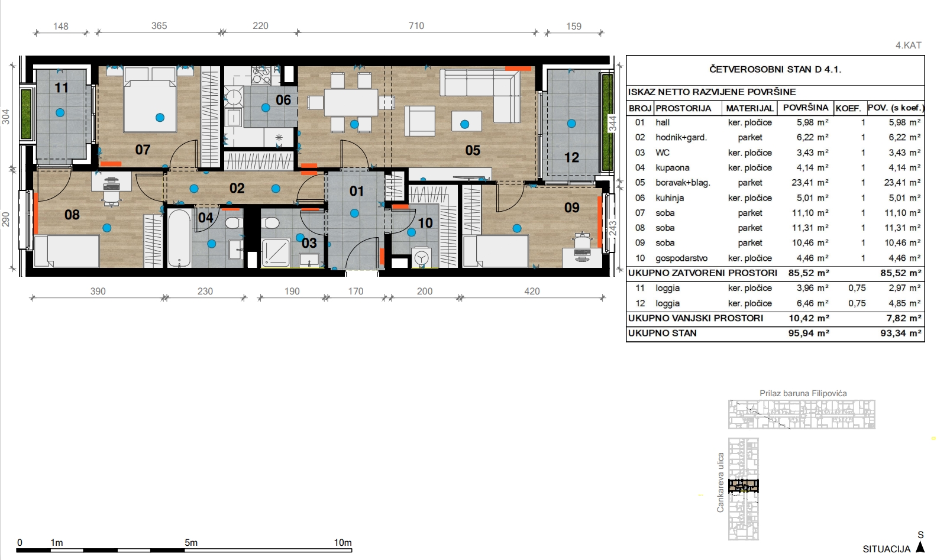Click the Prilaz baruna Filipovića building outline
The image size is (950, 560).
point(801,414)
